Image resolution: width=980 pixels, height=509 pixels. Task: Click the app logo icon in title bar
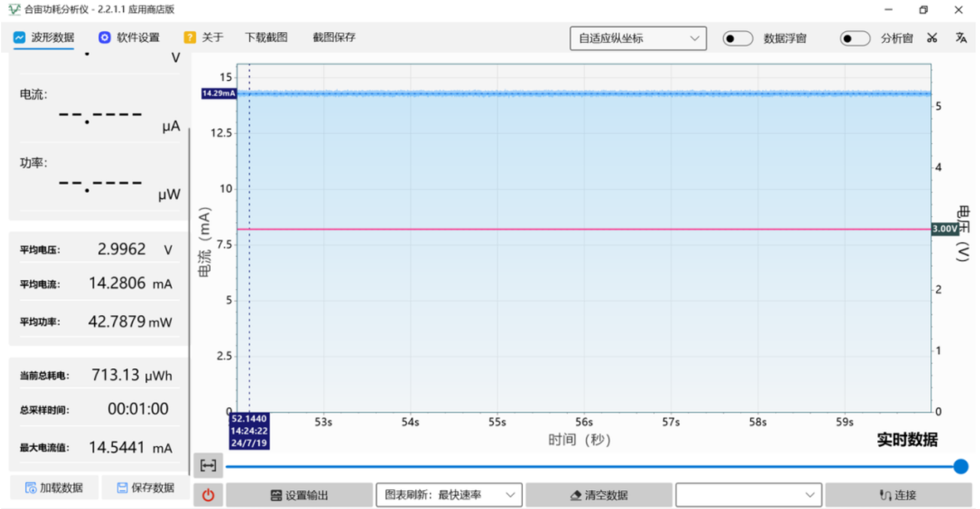[x=14, y=9]
